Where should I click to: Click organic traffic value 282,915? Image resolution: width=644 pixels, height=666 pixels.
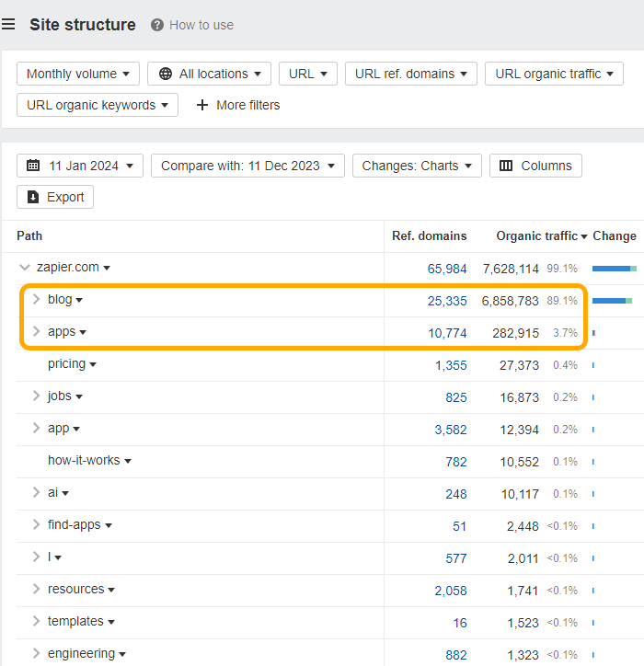tap(516, 333)
